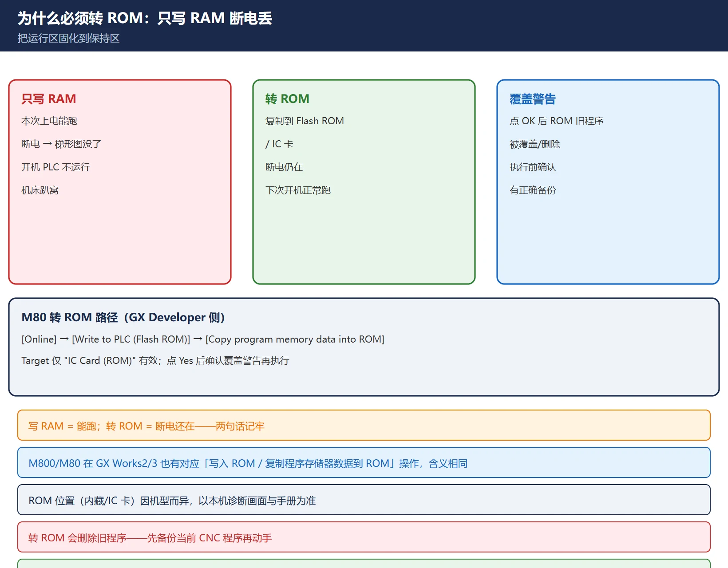Click the line / IC 卡

click(x=279, y=144)
